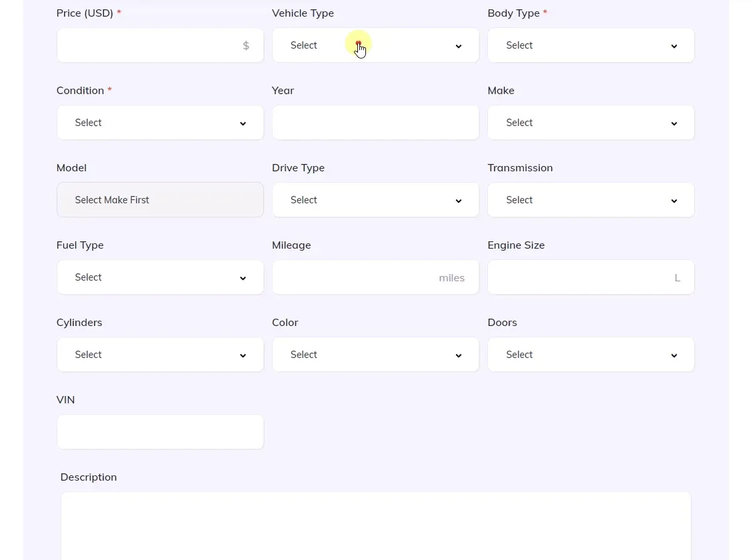Click the Engine Size label
Screen dimensions: 752x560
[x=516, y=245]
